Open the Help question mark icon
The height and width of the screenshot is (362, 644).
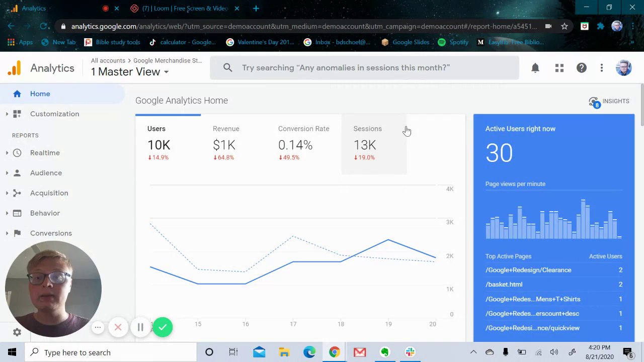(582, 68)
